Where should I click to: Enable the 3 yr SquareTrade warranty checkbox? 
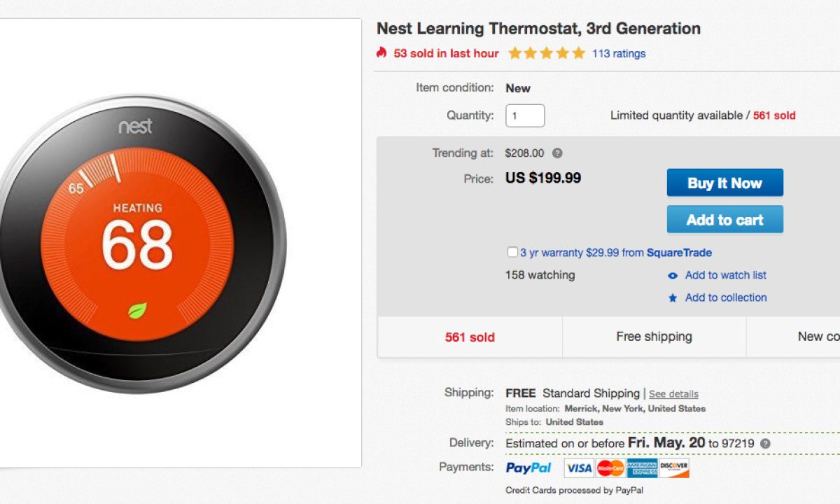[512, 252]
